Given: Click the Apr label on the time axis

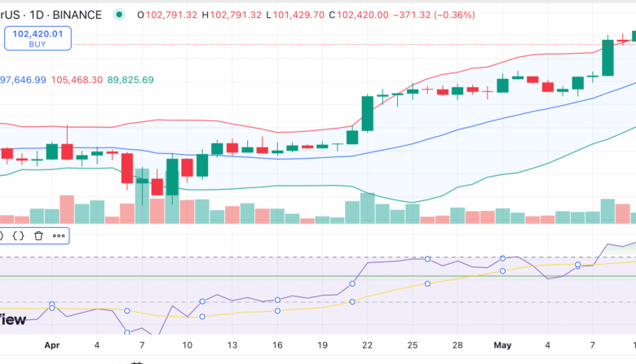Looking at the screenshot, I should [52, 345].
